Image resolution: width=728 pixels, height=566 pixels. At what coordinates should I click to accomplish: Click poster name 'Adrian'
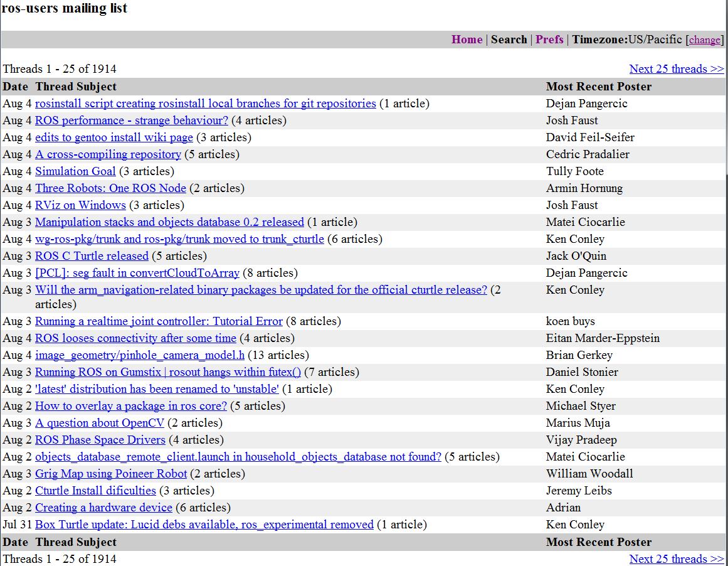click(x=563, y=508)
